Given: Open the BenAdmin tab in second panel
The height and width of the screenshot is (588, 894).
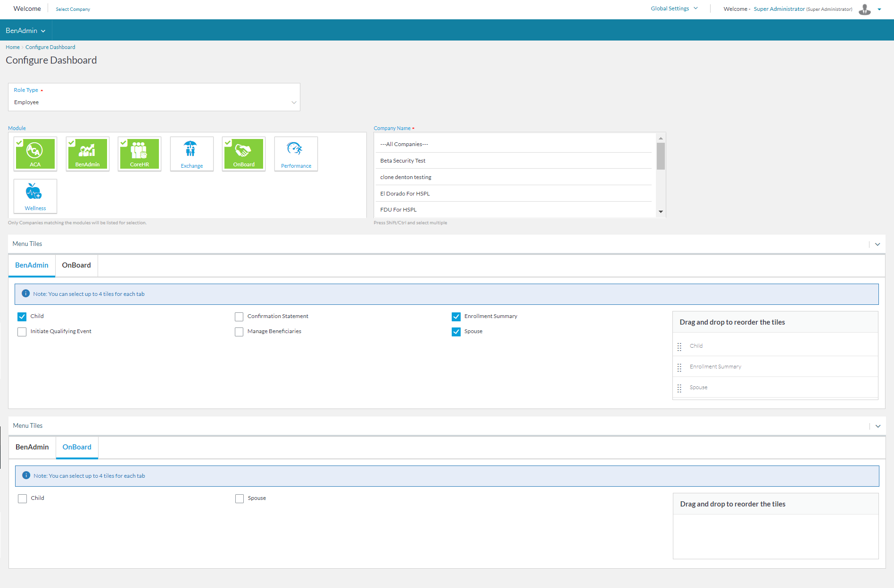Looking at the screenshot, I should tap(32, 447).
